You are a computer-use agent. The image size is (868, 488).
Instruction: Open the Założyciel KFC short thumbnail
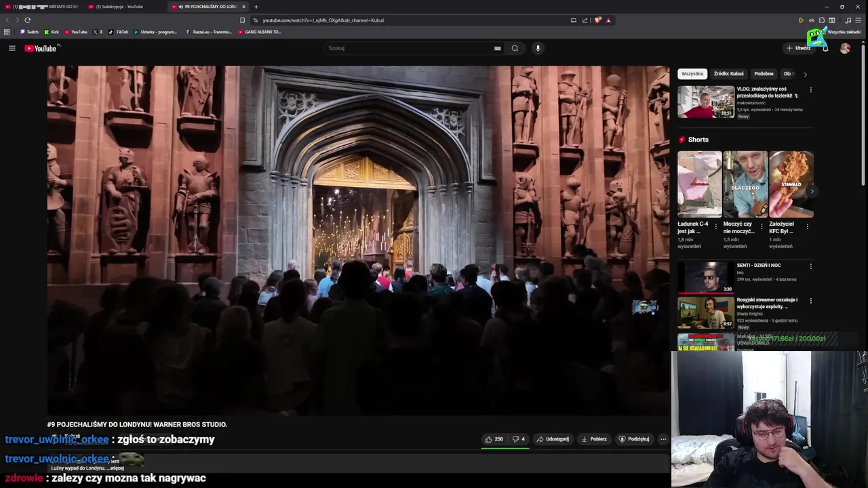791,184
